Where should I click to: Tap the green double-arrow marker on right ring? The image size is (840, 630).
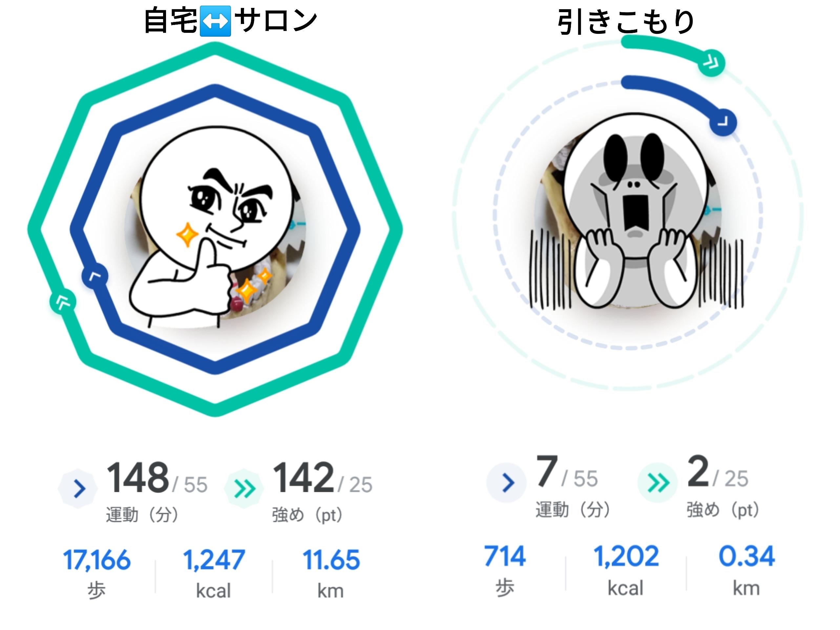[712, 63]
